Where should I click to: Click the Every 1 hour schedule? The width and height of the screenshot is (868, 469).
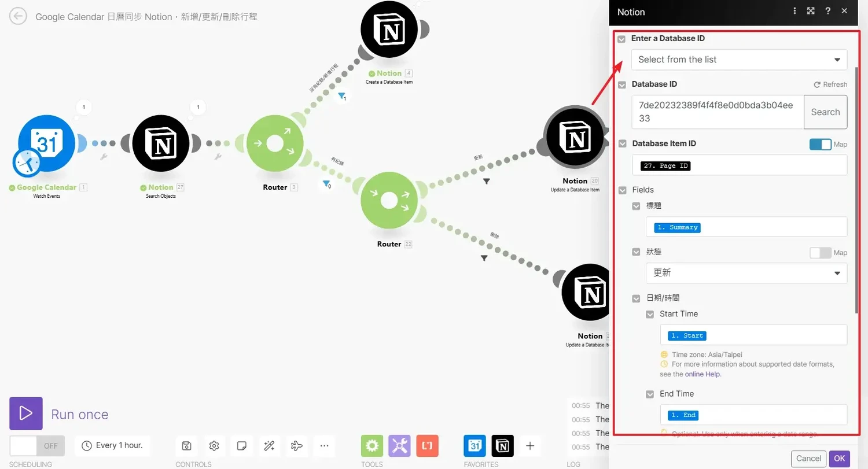click(113, 445)
